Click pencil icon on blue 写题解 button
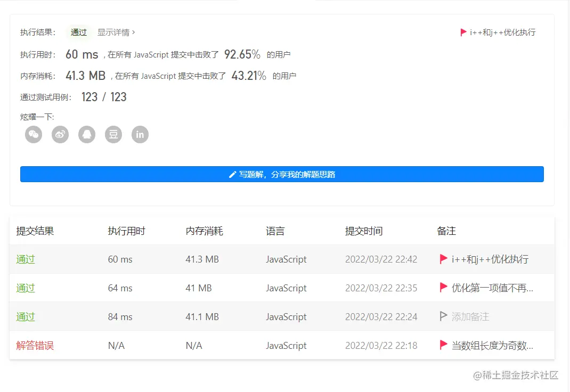This screenshot has width=570, height=392. 233,175
